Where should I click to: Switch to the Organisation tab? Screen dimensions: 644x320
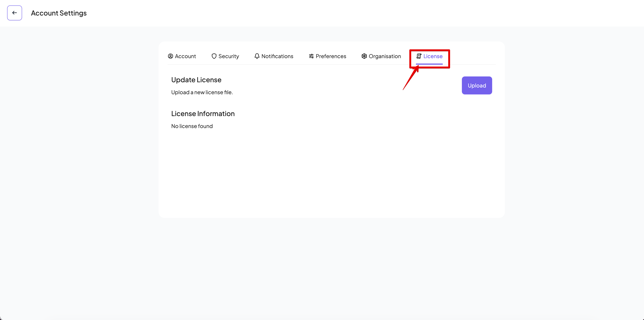385,56
